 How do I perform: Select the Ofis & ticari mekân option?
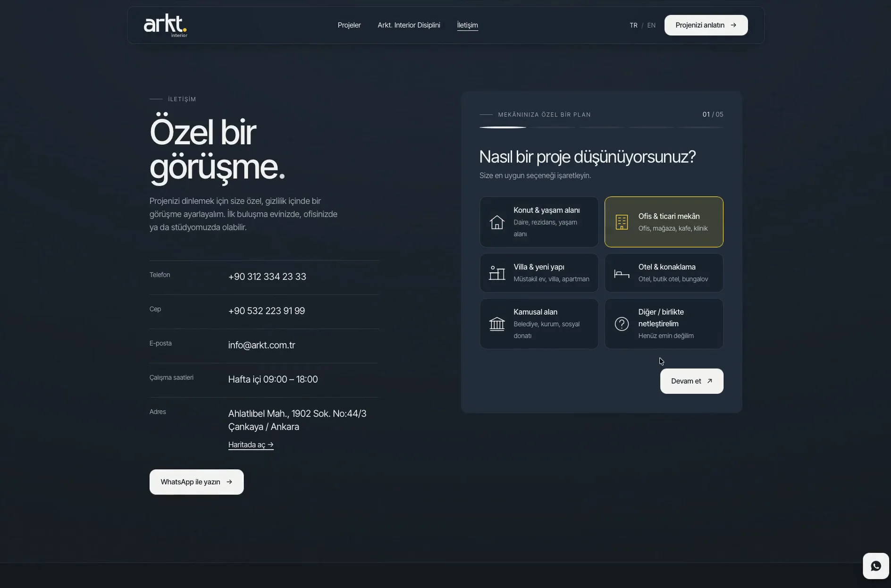click(x=664, y=222)
